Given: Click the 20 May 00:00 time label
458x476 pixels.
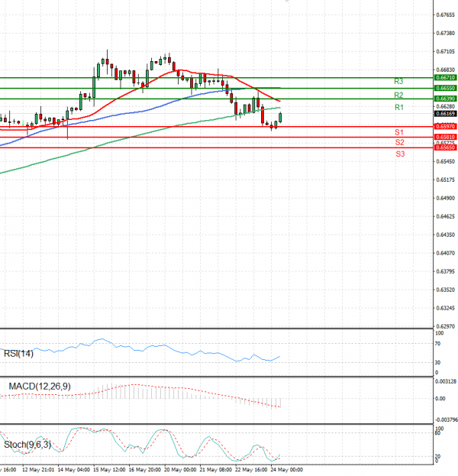Looking at the screenshot, I should pyautogui.click(x=180, y=470).
